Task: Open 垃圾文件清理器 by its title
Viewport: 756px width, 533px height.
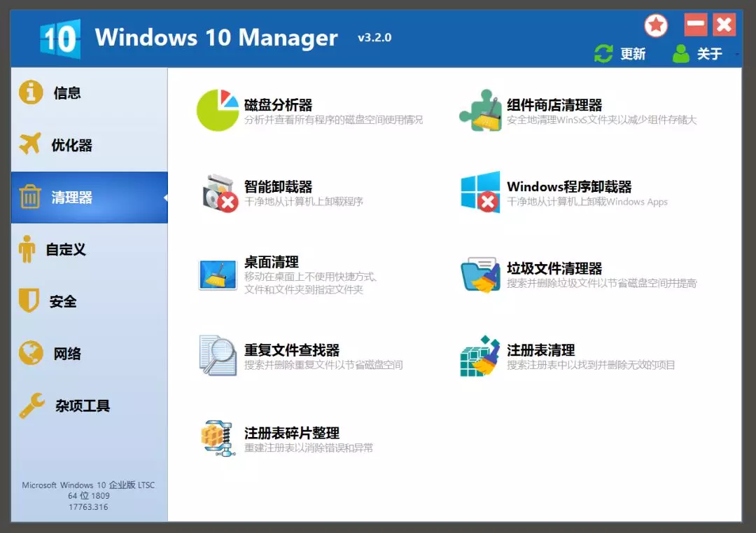Action: coord(554,268)
